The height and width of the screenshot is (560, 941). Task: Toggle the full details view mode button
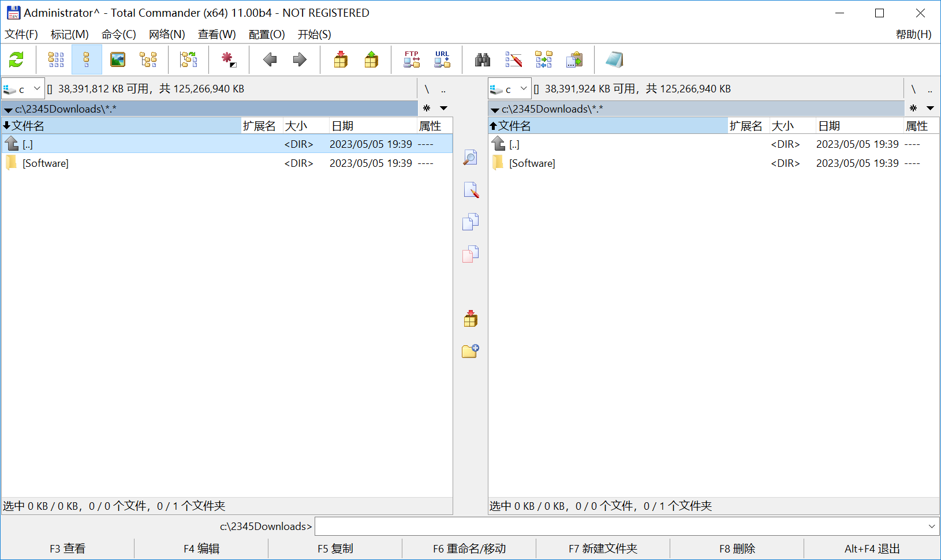pos(87,59)
